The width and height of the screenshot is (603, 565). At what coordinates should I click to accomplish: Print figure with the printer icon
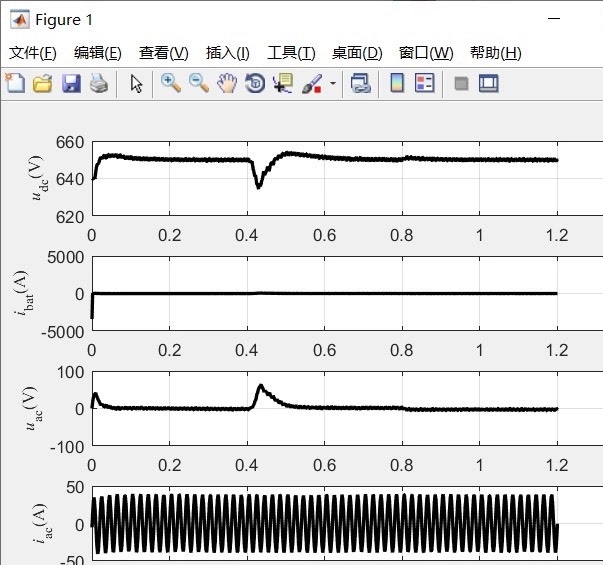click(99, 83)
